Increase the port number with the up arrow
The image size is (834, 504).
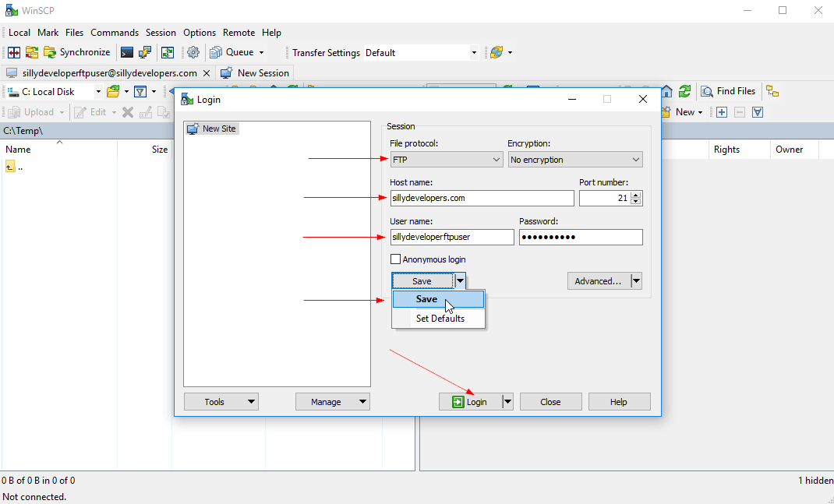pyautogui.click(x=635, y=195)
